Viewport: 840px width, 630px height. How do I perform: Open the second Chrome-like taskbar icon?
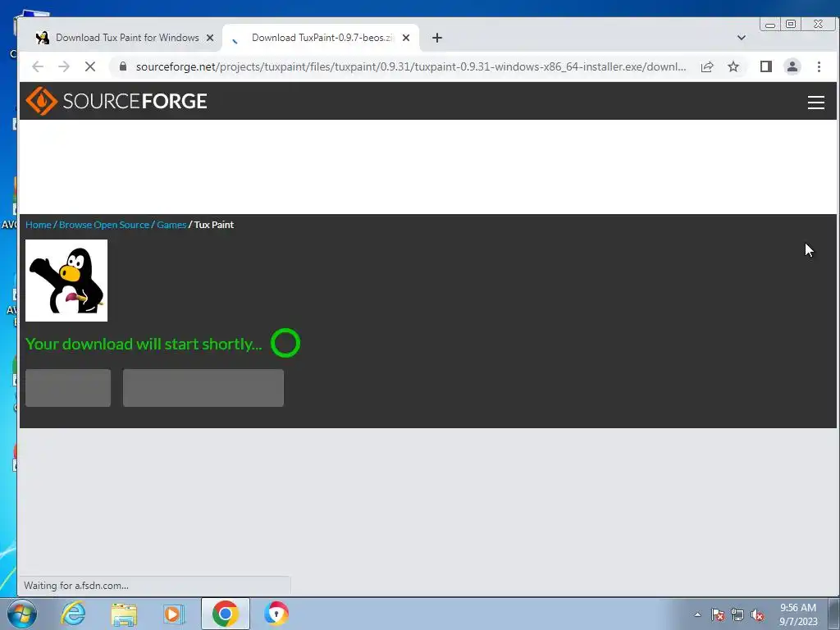(x=276, y=614)
